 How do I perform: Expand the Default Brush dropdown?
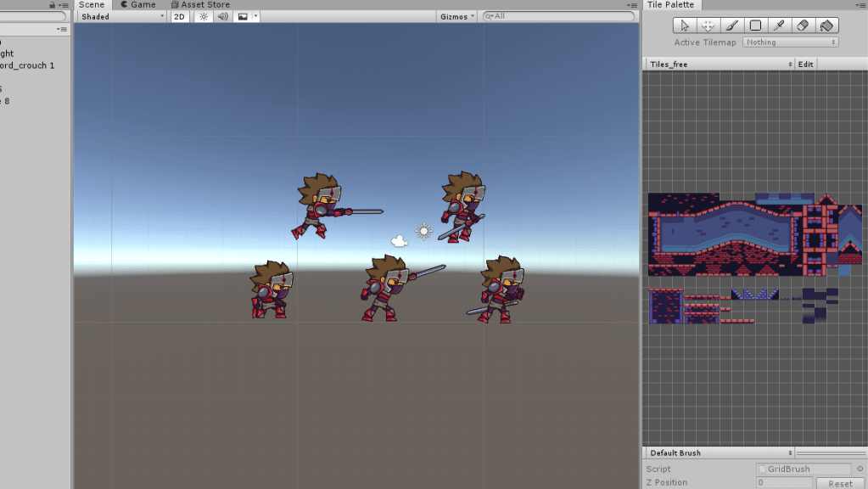[x=720, y=453]
